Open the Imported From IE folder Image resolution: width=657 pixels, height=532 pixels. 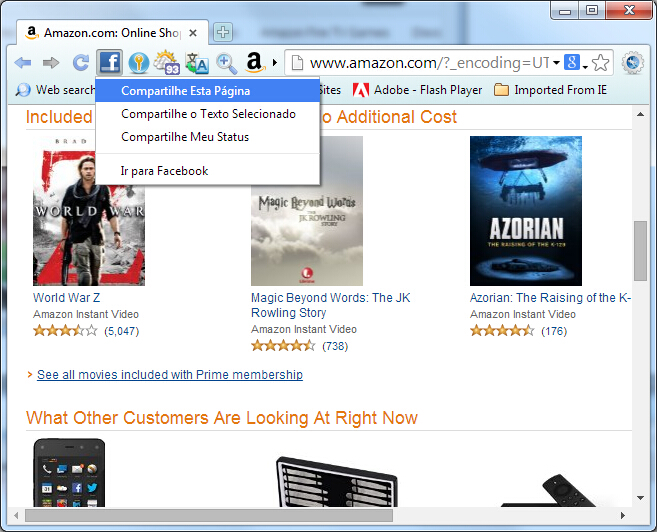(550, 90)
